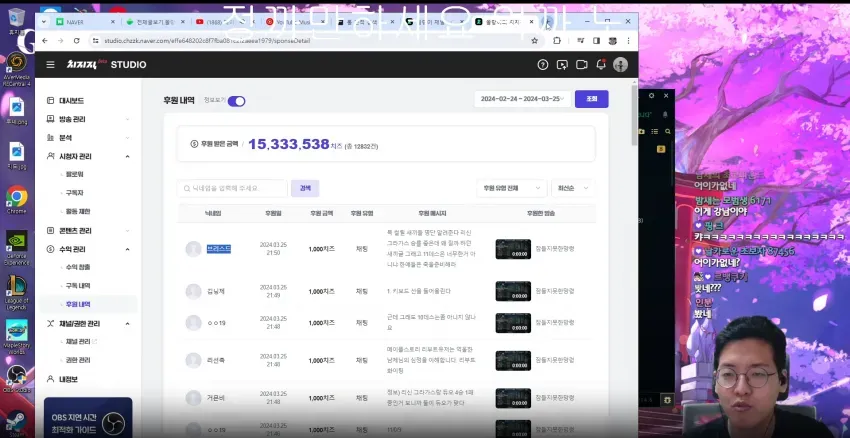Open the site info icon in the address bar
Screen dimensions: 850x438
[95, 41]
